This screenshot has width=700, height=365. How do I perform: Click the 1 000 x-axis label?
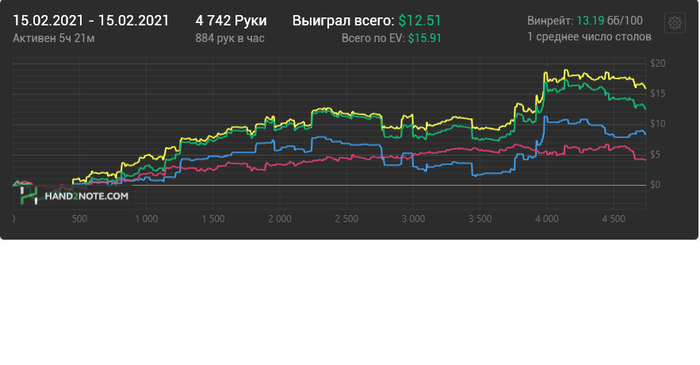[x=146, y=219]
